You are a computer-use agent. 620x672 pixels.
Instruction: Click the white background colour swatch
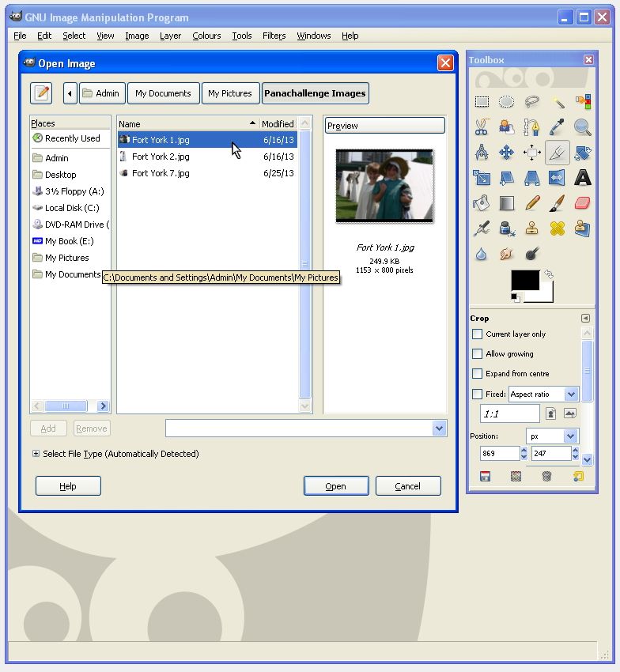coord(546,296)
